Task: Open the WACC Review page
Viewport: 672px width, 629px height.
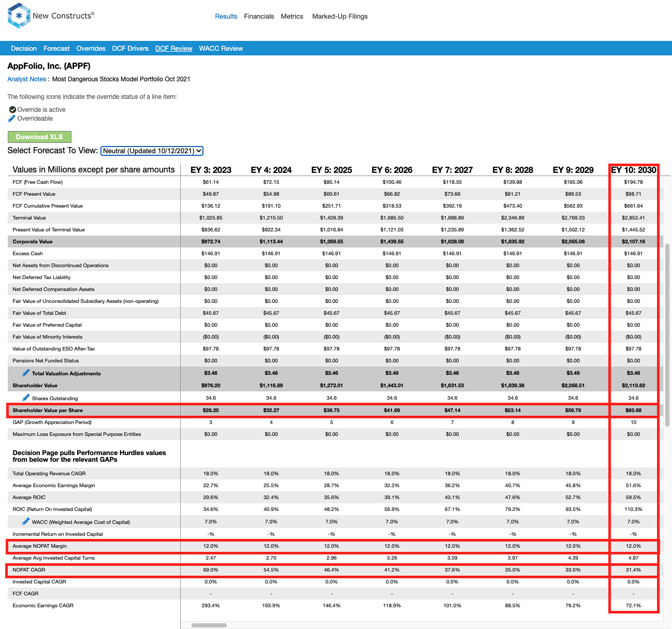Action: point(221,49)
